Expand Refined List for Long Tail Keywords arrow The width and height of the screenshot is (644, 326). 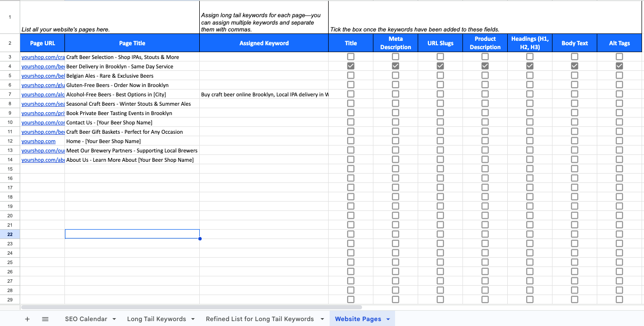(x=322, y=319)
